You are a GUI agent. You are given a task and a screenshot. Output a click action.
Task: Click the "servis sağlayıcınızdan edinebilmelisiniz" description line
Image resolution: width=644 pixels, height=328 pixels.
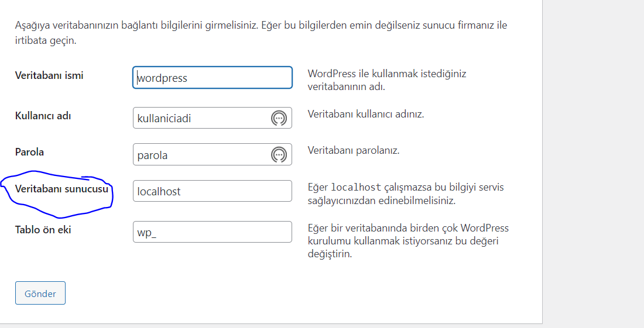tap(382, 201)
